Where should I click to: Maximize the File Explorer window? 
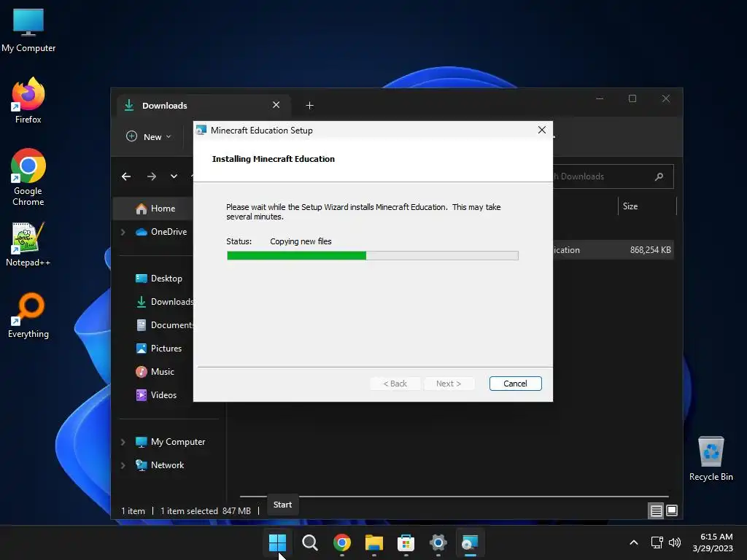632,98
